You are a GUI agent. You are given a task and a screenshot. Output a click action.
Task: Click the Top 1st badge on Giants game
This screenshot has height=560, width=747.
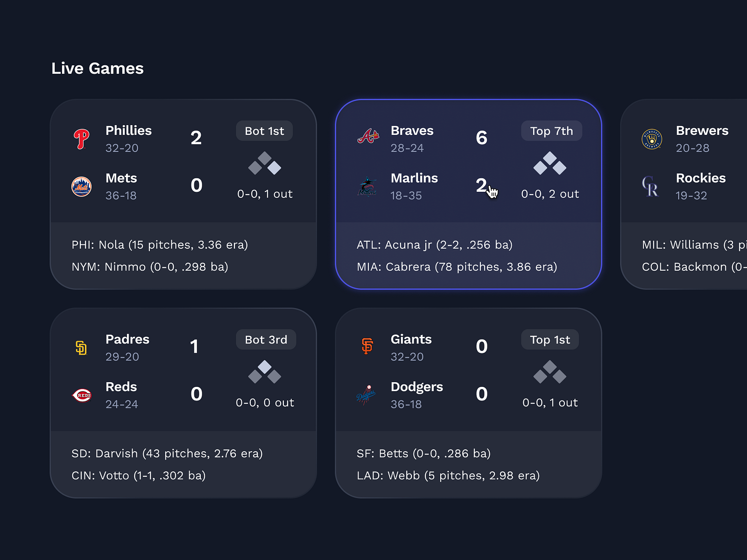pyautogui.click(x=550, y=340)
